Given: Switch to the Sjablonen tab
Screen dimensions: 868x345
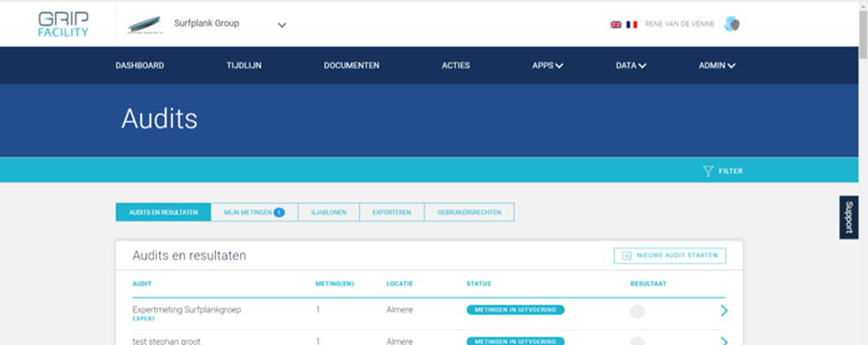Looking at the screenshot, I should (x=329, y=212).
